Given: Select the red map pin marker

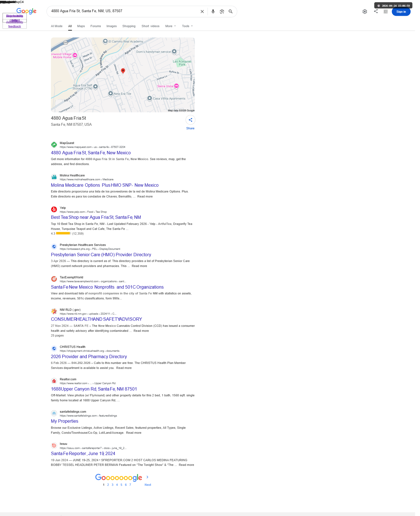Looking at the screenshot, I should 123,71.
